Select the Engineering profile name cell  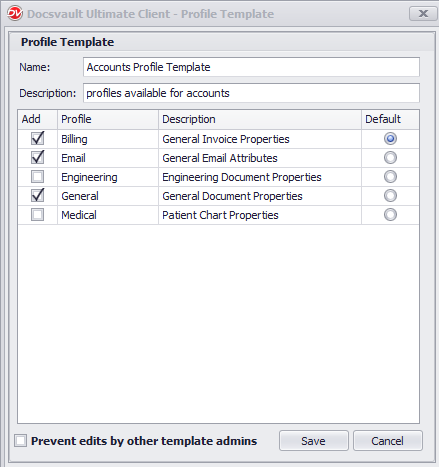coord(108,177)
